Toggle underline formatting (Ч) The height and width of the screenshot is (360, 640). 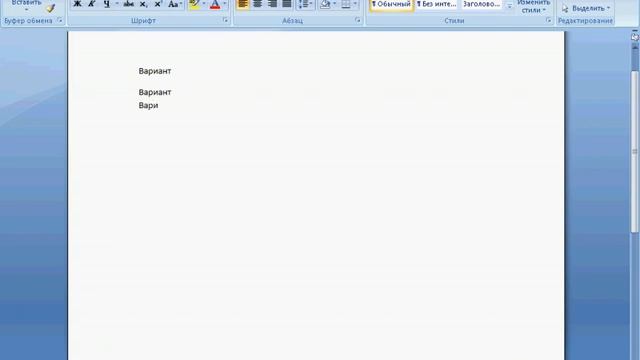click(107, 4)
